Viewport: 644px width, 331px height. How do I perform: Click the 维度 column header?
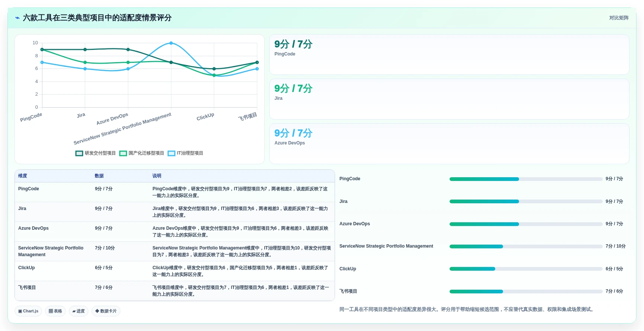(x=23, y=176)
